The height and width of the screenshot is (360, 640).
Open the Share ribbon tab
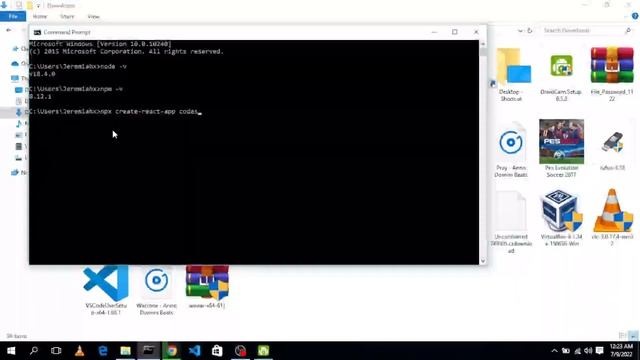[x=67, y=17]
